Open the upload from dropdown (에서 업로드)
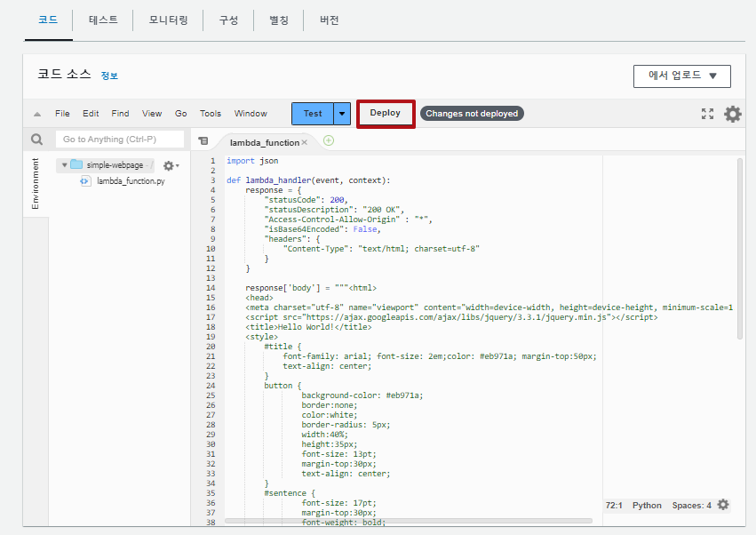Screen dimensions: 756x535 pyautogui.click(x=681, y=76)
